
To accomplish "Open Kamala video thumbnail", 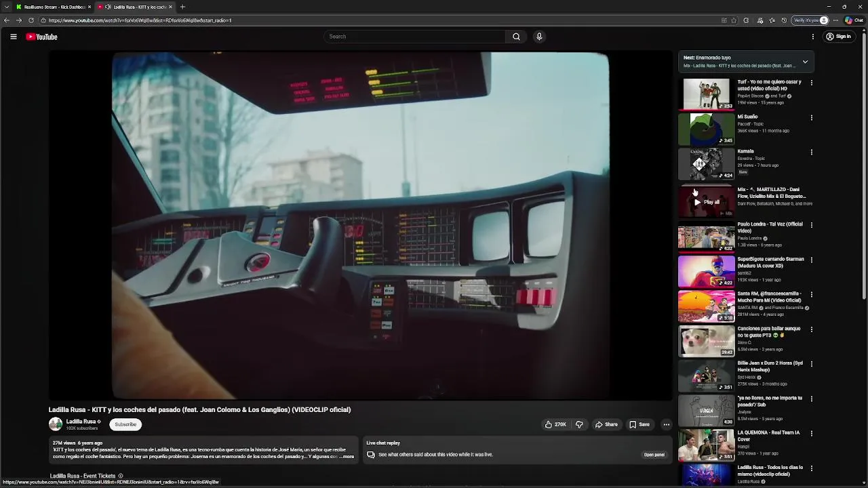I will pyautogui.click(x=706, y=163).
